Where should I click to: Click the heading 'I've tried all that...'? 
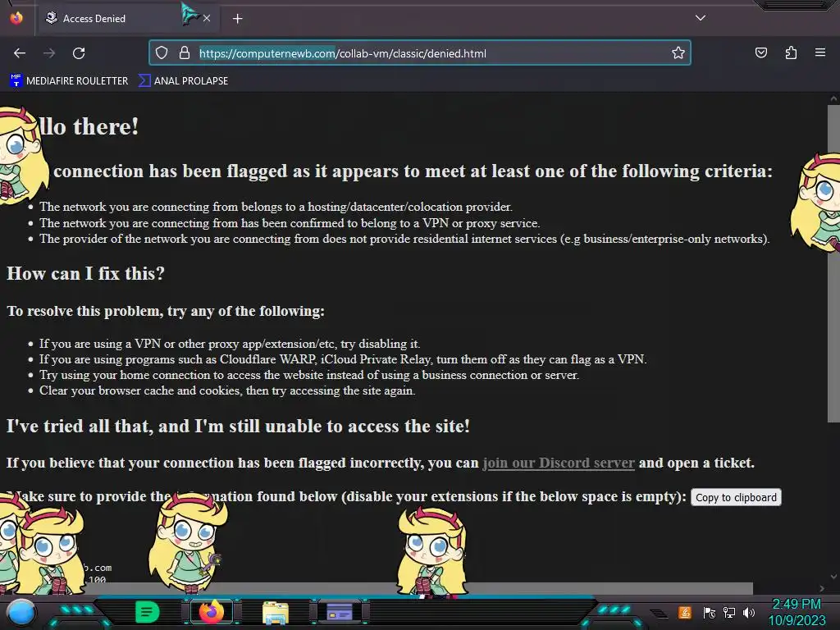click(239, 427)
